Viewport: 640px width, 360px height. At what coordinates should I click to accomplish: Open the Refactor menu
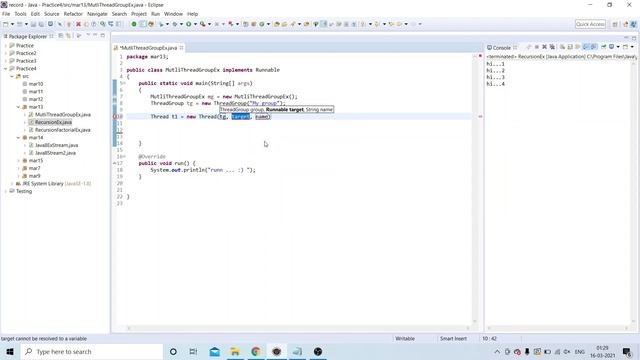click(x=73, y=14)
